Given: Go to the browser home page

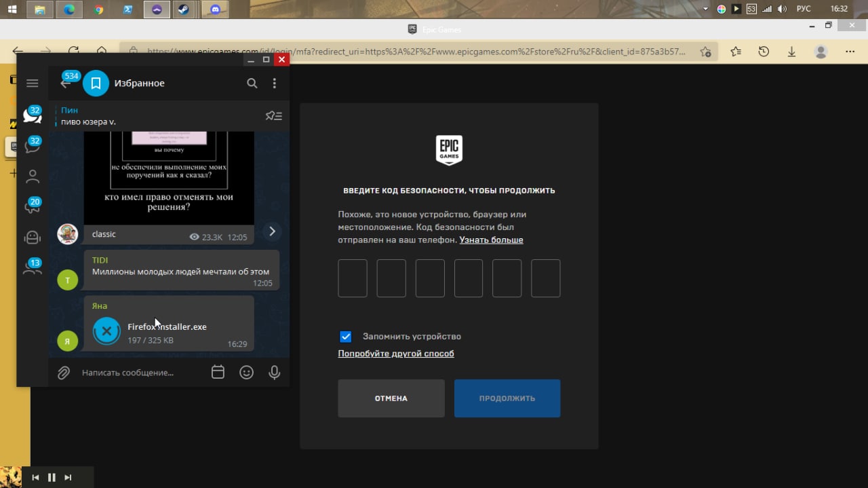Looking at the screenshot, I should [x=101, y=52].
